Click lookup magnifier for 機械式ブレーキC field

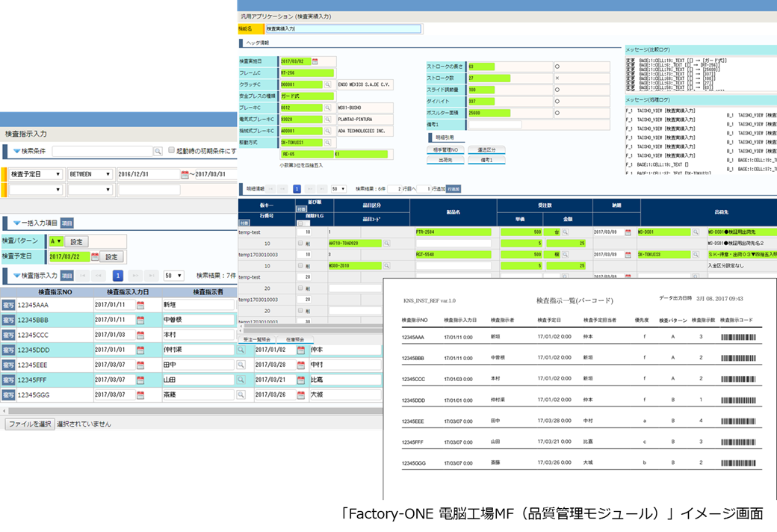point(327,131)
